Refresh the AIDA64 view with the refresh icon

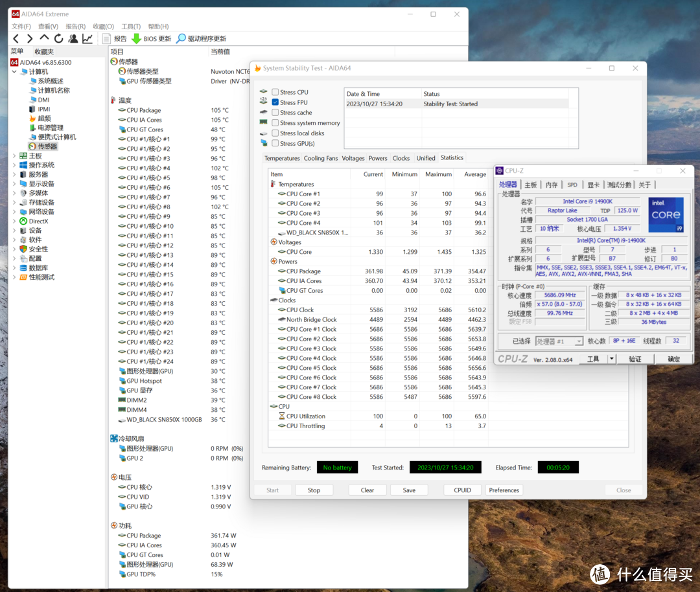58,39
